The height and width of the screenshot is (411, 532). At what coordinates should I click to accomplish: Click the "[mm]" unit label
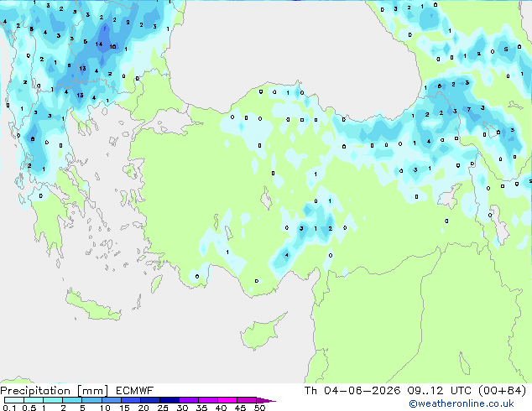92,391
